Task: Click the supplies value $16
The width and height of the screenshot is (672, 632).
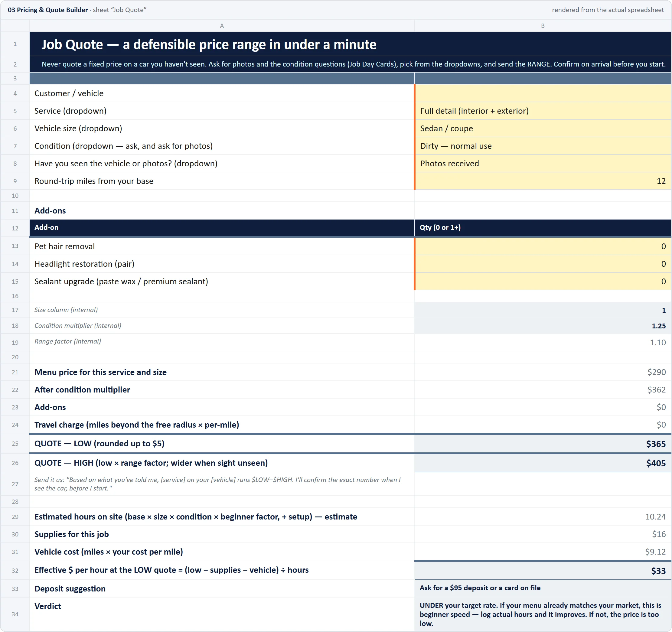Action: 659,535
